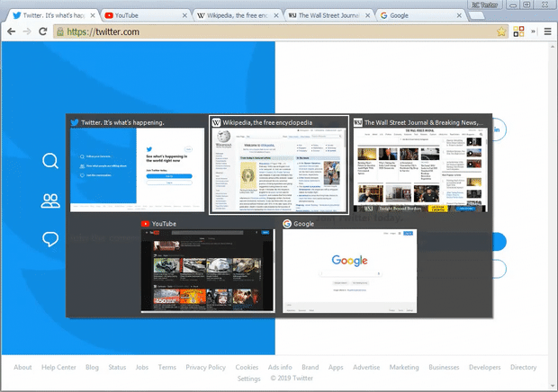Click the YouTube favicon on the second tab

(x=109, y=15)
